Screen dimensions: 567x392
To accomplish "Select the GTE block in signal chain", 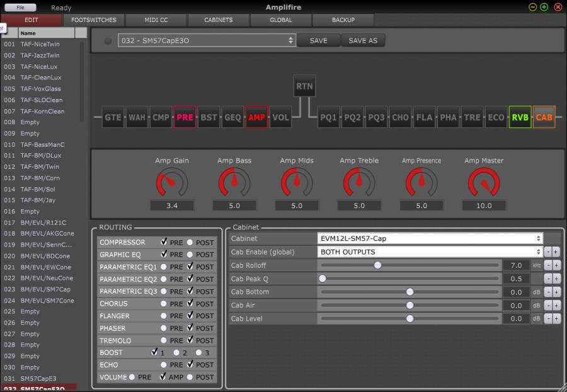I will 113,117.
